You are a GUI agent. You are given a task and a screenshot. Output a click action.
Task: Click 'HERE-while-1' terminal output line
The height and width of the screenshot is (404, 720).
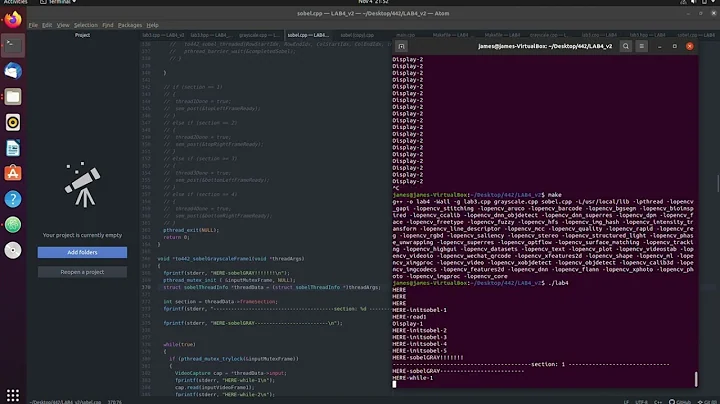tap(413, 378)
